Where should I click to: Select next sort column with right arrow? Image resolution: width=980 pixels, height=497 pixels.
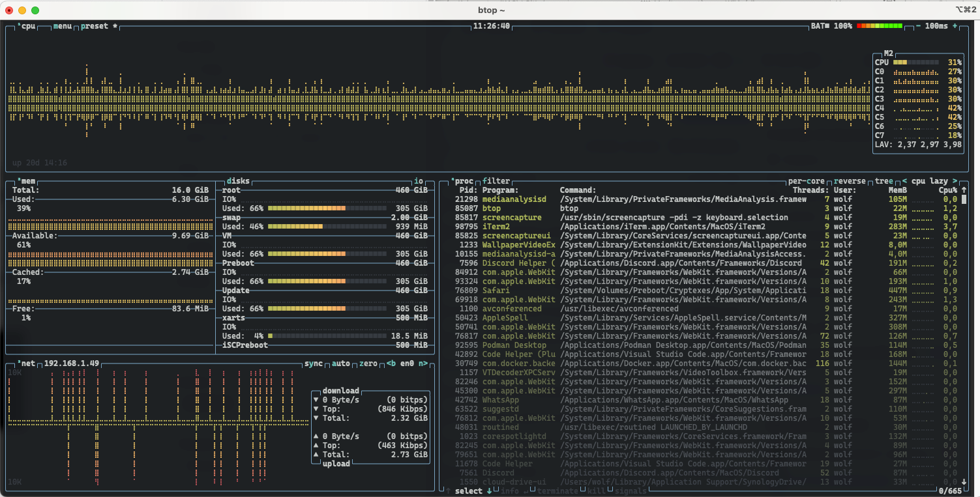[x=955, y=181]
